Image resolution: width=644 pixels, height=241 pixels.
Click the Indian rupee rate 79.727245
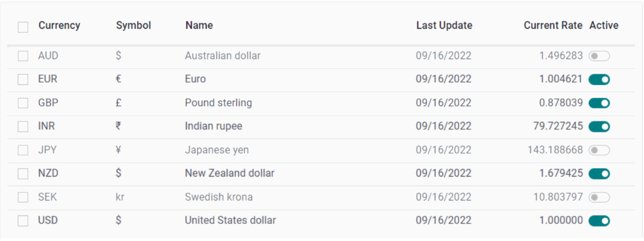558,126
